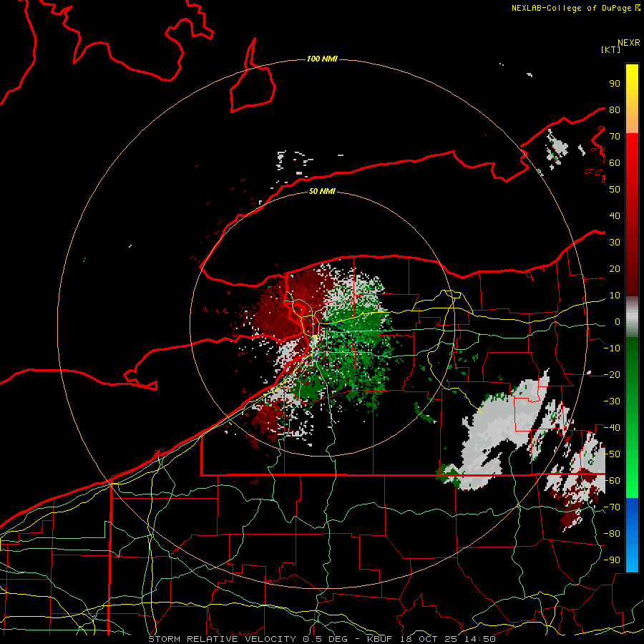The height and width of the screenshot is (644, 644).
Task: Click the -40 value on the velocity scale
Action: (x=612, y=428)
